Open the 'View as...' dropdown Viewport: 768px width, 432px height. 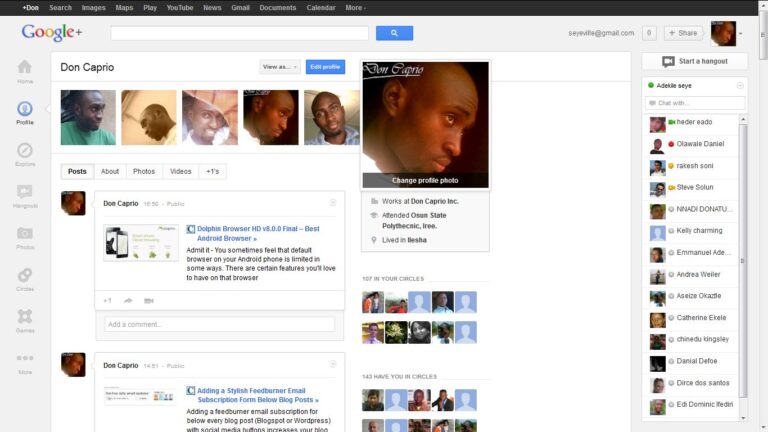(x=279, y=67)
